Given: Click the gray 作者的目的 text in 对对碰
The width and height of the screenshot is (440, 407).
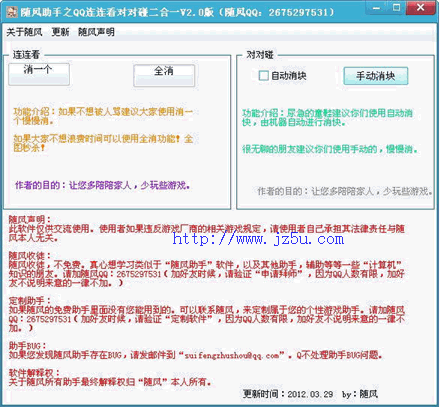Looking at the screenshot, I should pyautogui.click(x=345, y=191).
